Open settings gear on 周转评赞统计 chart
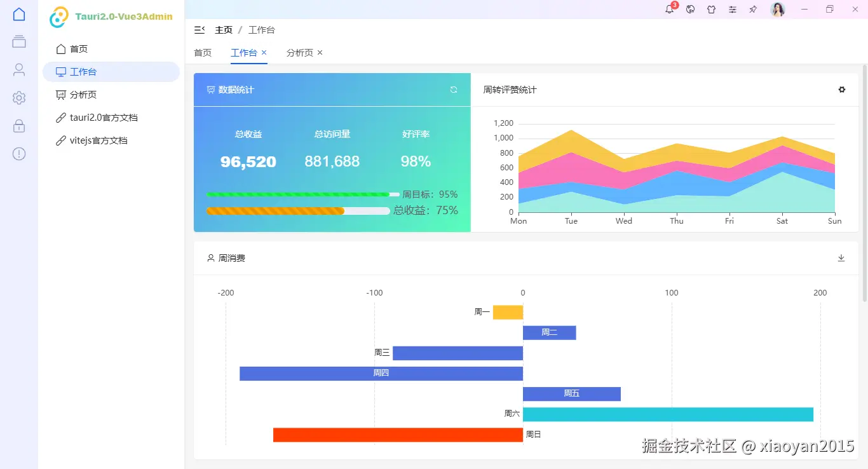The image size is (868, 469). (x=842, y=90)
